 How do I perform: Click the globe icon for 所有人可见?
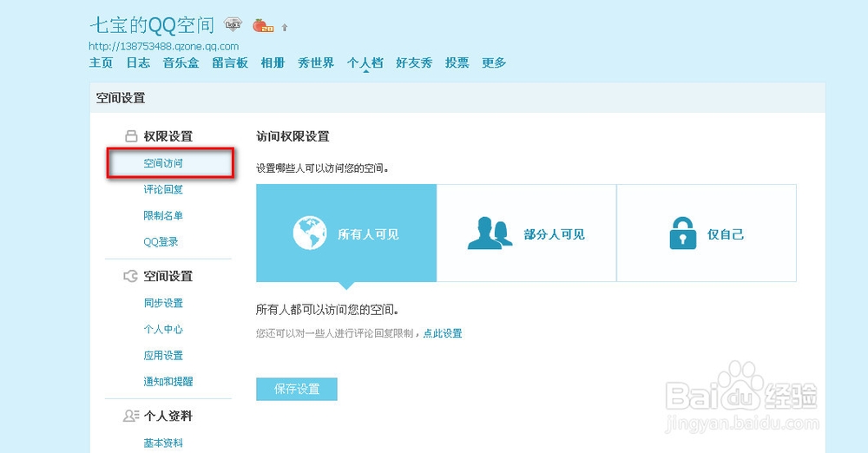310,233
